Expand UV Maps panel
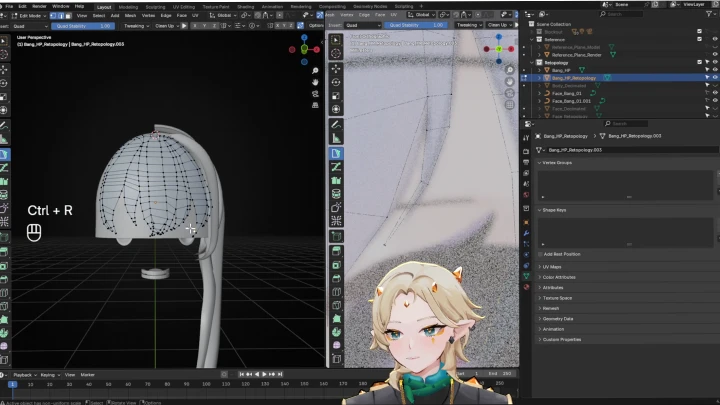This screenshot has height=405, width=720. tap(550, 267)
